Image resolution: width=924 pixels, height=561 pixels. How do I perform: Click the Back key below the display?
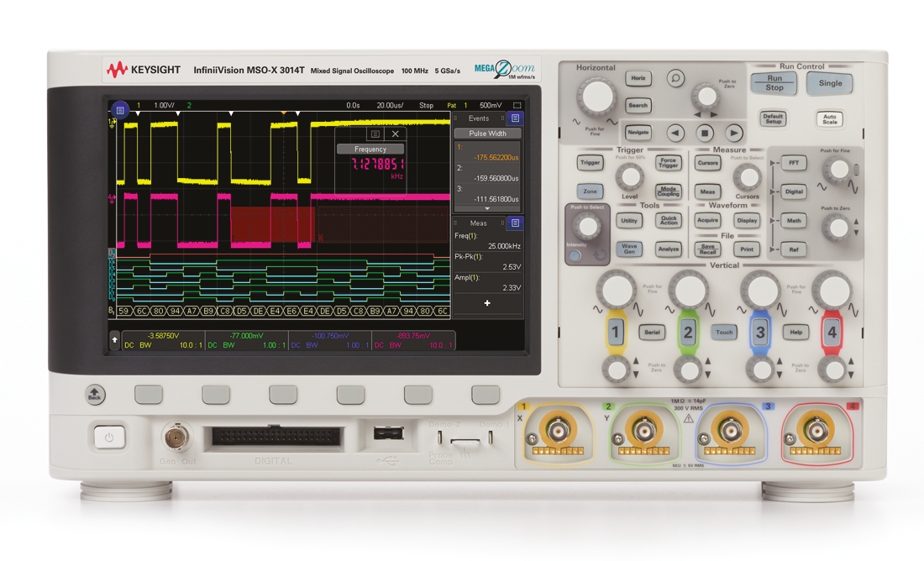click(x=95, y=394)
